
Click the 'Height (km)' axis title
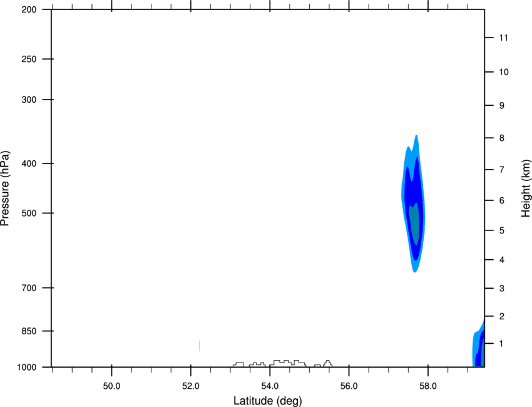(x=526, y=188)
